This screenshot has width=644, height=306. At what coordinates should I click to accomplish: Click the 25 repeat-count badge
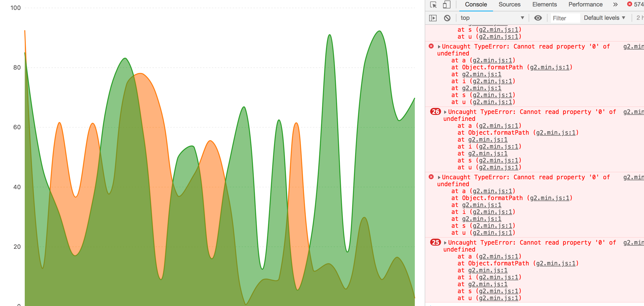(435, 242)
